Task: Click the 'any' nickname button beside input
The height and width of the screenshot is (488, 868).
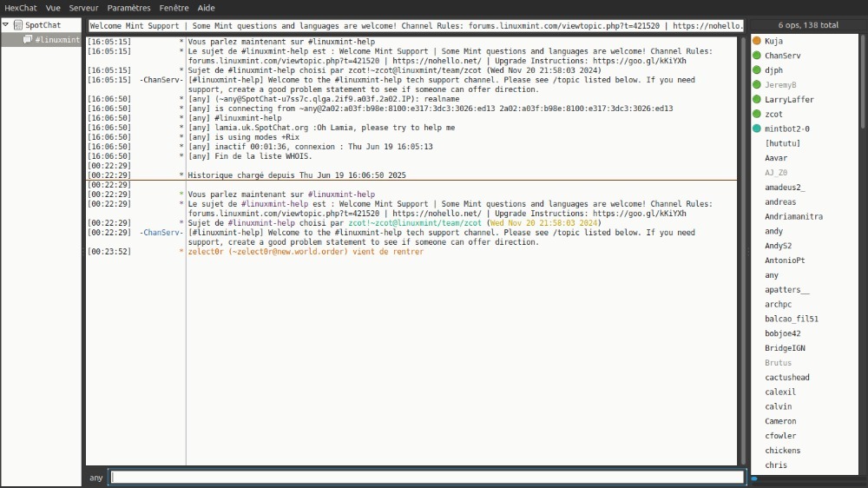Action: point(95,478)
